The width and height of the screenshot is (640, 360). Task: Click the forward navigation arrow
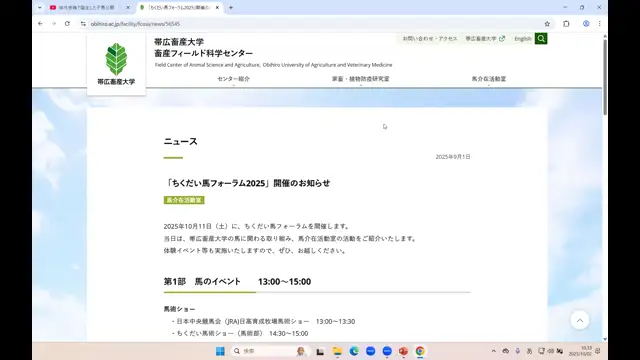click(x=53, y=24)
